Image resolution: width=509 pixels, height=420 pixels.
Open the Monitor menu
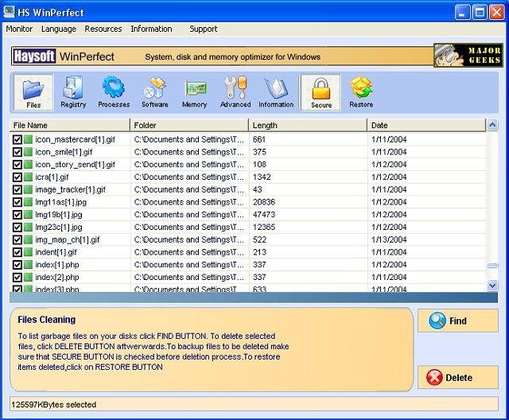point(19,29)
